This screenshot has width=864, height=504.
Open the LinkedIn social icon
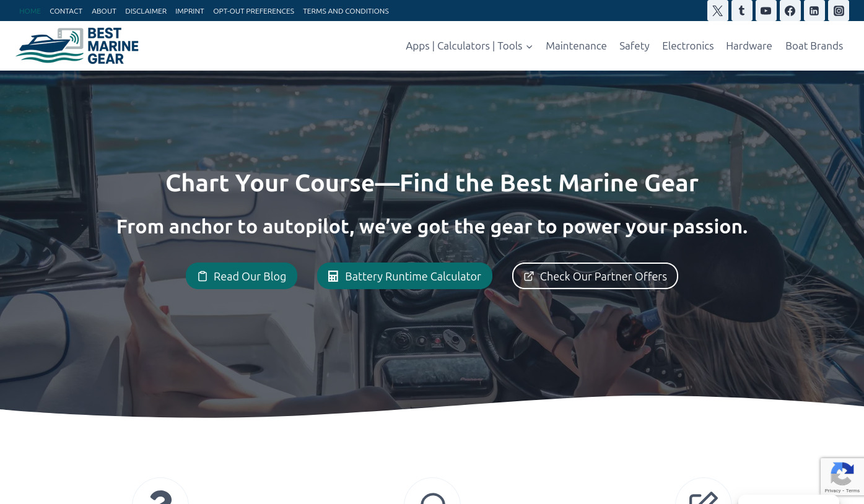[814, 11]
